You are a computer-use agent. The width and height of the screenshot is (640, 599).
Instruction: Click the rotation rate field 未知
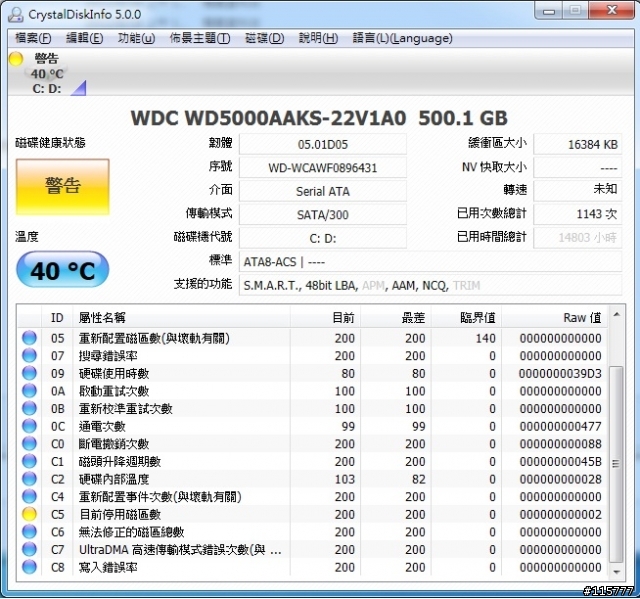click(x=578, y=190)
